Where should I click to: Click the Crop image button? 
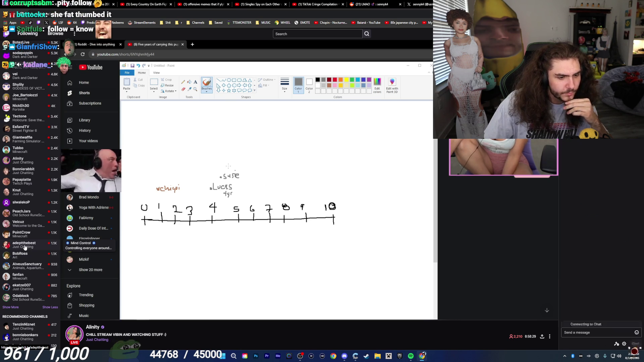[166, 80]
